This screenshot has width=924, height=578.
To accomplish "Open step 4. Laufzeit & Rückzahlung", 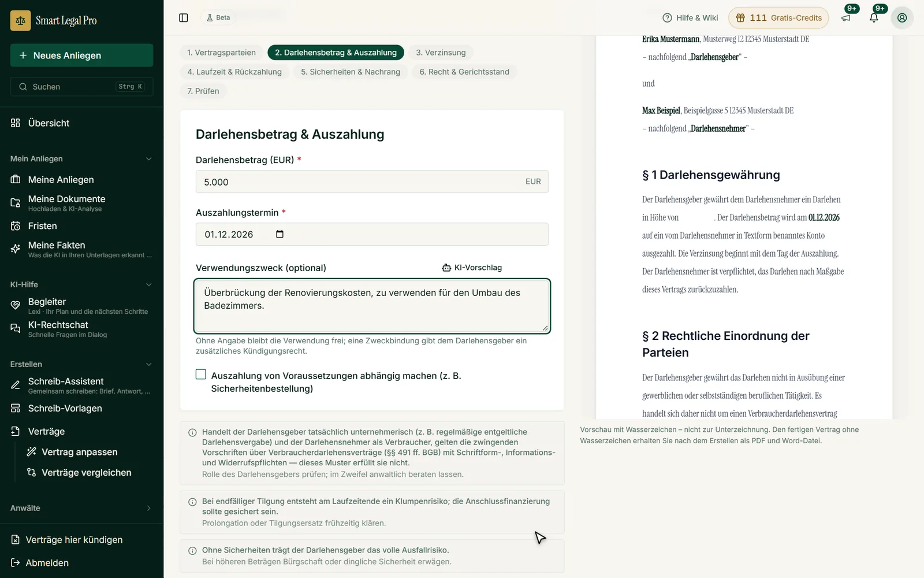I will [x=234, y=72].
